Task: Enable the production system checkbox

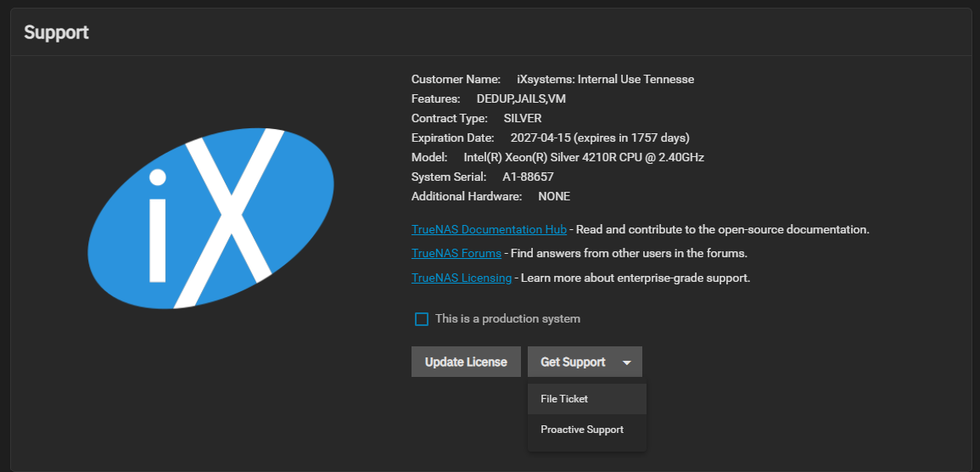Action: click(x=422, y=319)
